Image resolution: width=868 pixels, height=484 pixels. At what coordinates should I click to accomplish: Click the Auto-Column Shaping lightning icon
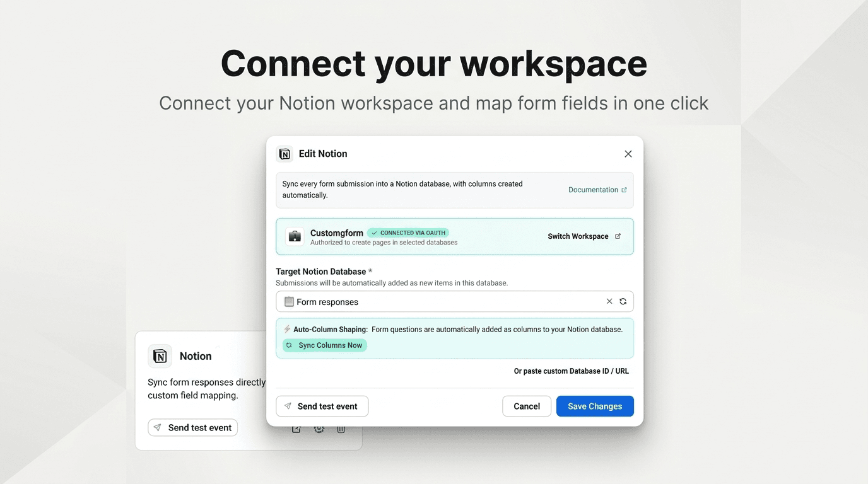(x=287, y=329)
